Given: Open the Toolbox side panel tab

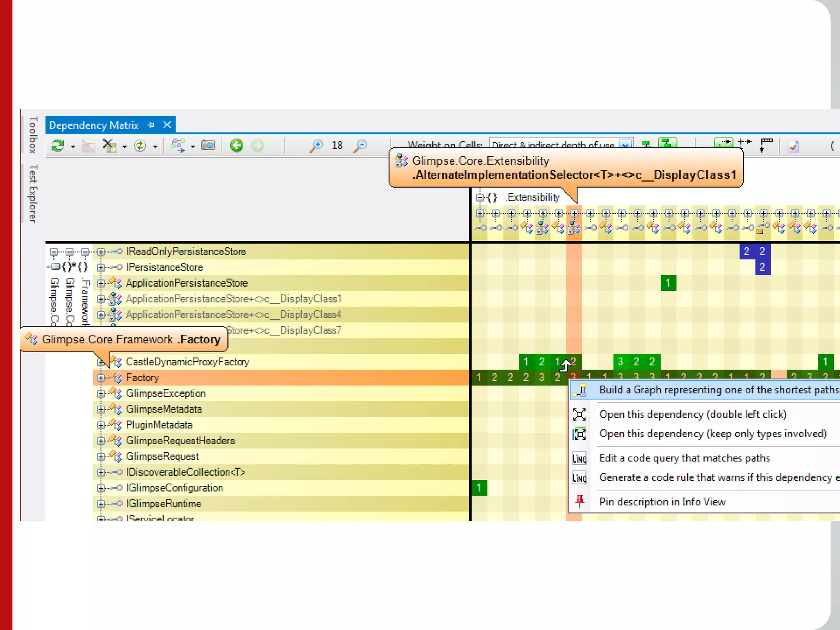Looking at the screenshot, I should coord(33,135).
